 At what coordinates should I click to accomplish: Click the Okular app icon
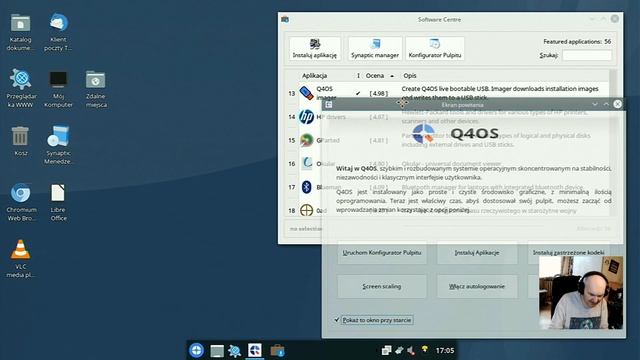(307, 163)
